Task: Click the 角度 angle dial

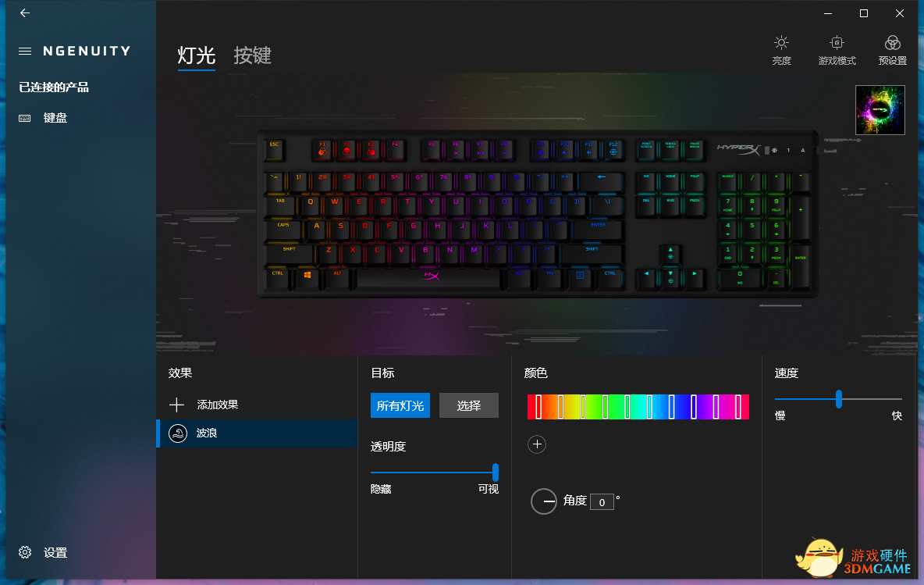Action: [543, 501]
